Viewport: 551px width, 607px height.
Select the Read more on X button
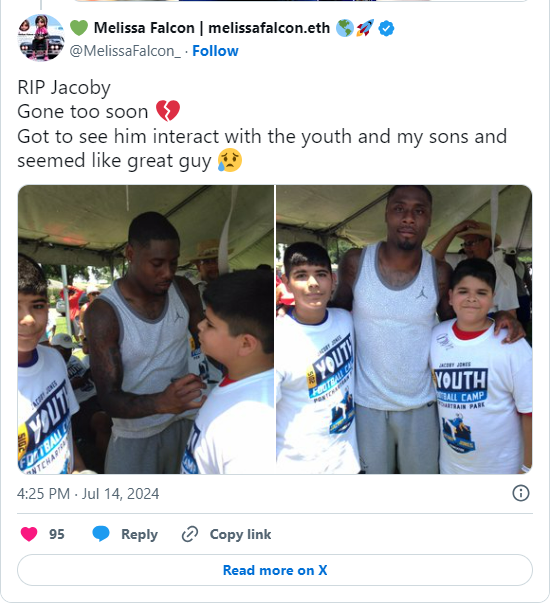tap(275, 570)
